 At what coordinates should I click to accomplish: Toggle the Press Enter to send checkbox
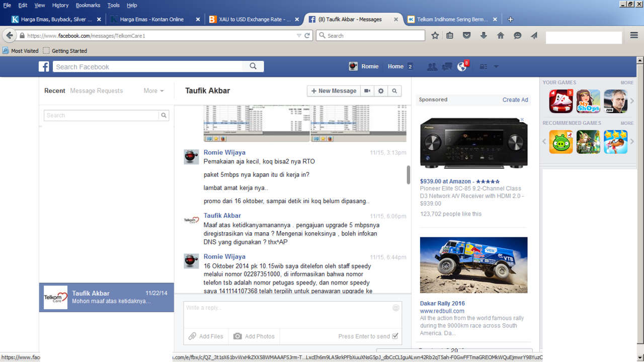coord(395,336)
